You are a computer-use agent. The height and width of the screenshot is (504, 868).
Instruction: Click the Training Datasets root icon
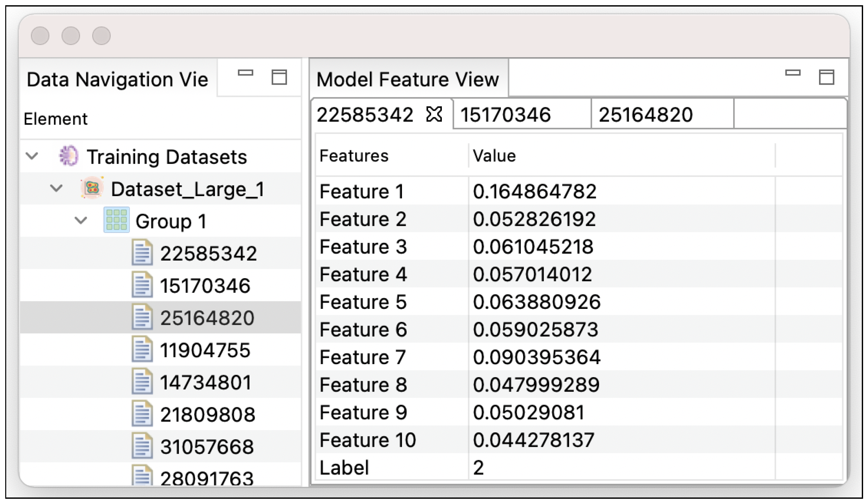[x=69, y=156]
